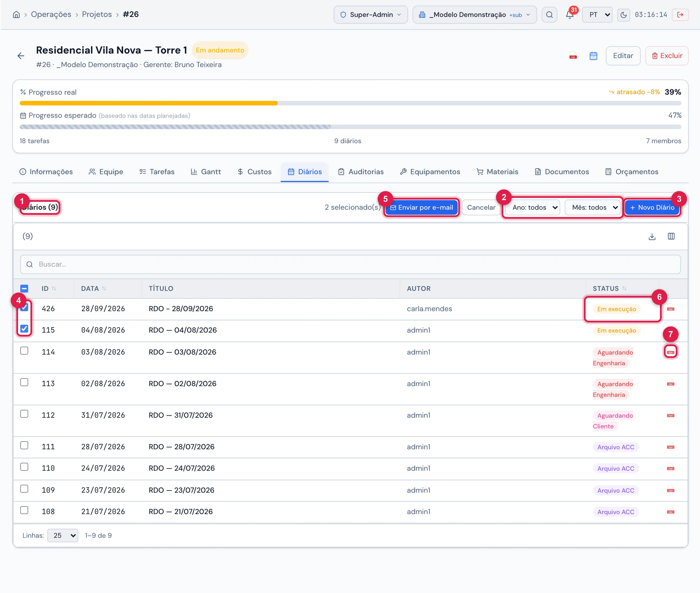This screenshot has width=700, height=593.
Task: Open the PT language selector
Action: click(597, 14)
